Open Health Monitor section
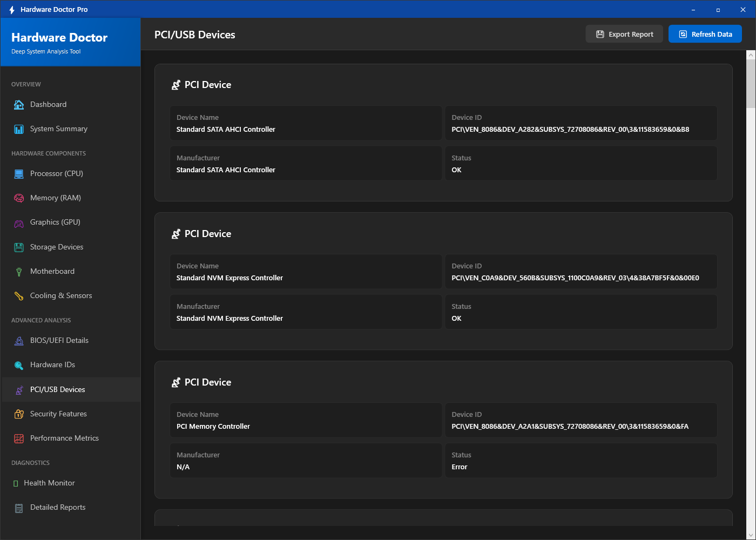756x540 pixels. tap(71, 483)
